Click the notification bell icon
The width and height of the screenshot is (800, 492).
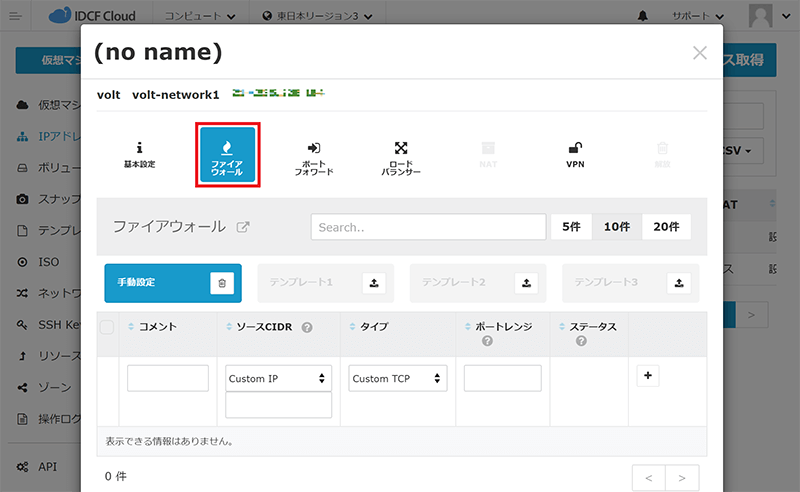click(642, 17)
